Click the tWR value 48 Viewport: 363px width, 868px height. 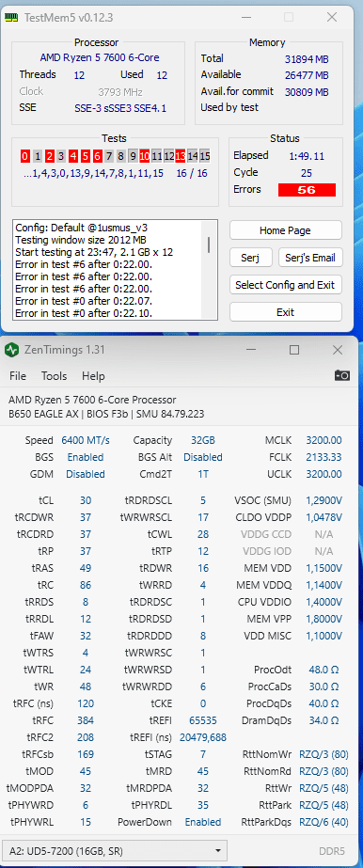[x=86, y=687]
